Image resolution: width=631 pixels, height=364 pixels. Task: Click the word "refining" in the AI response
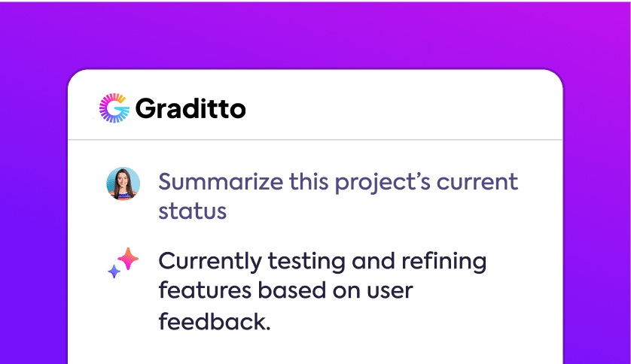pyautogui.click(x=444, y=262)
